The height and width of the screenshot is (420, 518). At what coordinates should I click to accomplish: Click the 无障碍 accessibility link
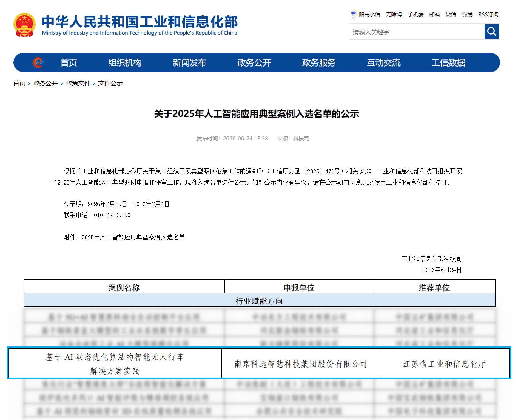pos(394,15)
